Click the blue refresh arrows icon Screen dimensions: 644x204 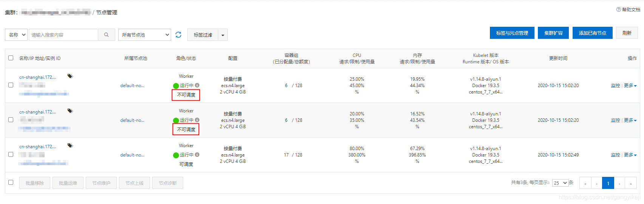178,35
